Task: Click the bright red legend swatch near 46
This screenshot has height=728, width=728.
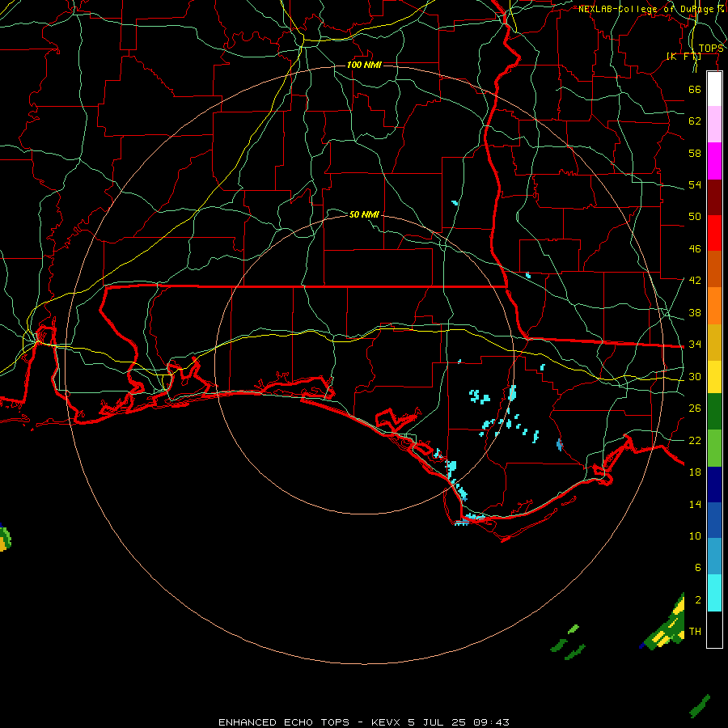Action: (714, 233)
